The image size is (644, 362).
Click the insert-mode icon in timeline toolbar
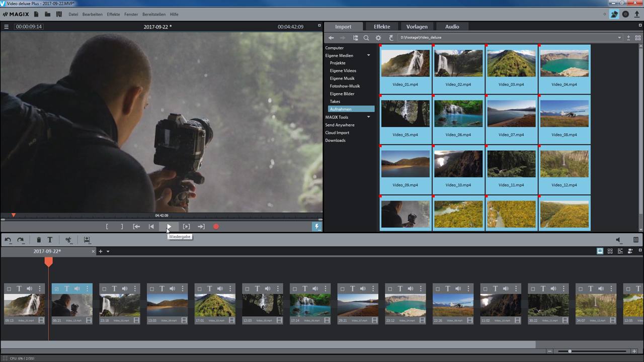point(87,240)
